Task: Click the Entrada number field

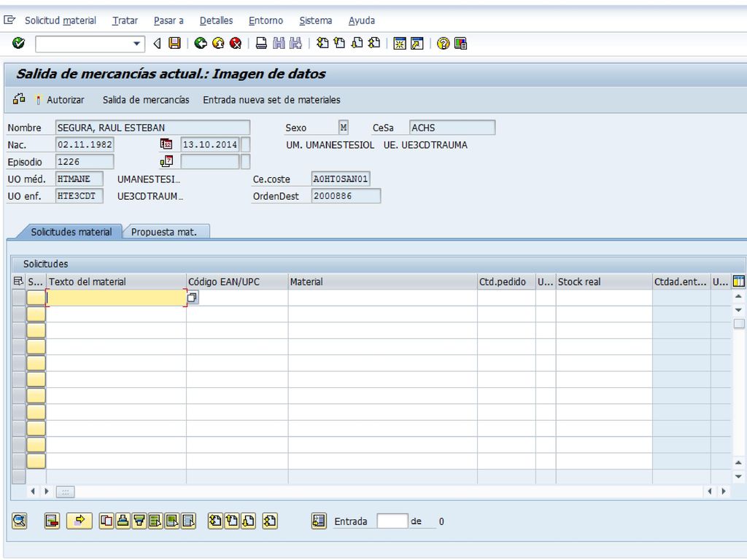Action: 392,521
